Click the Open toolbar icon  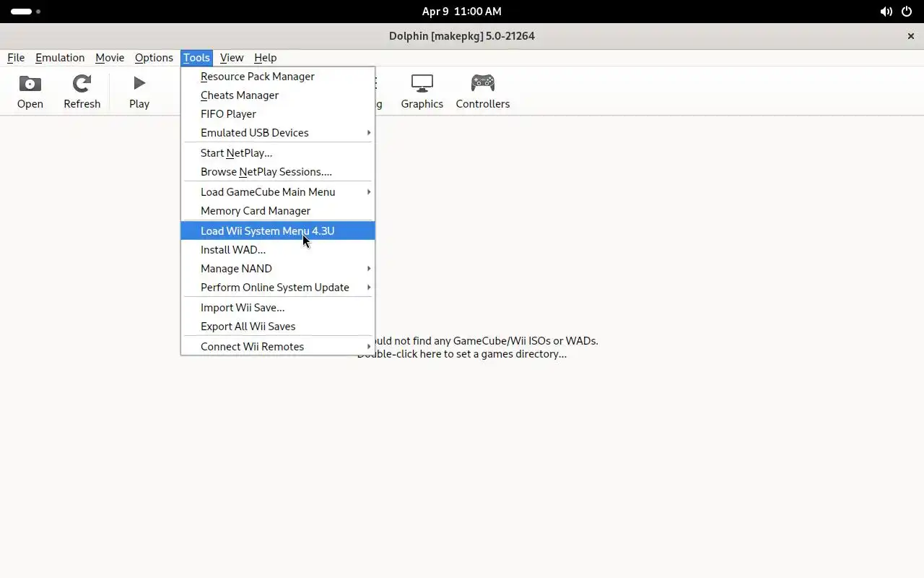point(30,92)
